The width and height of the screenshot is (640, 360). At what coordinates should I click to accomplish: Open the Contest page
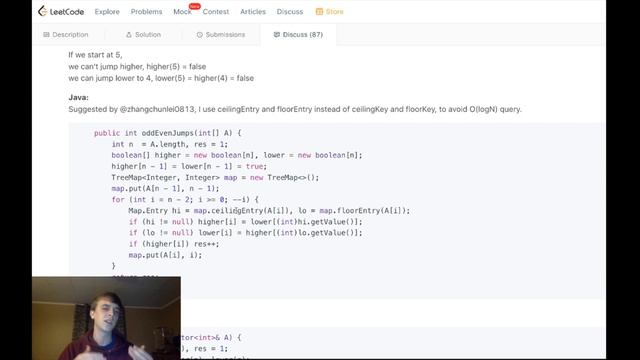[x=216, y=12]
